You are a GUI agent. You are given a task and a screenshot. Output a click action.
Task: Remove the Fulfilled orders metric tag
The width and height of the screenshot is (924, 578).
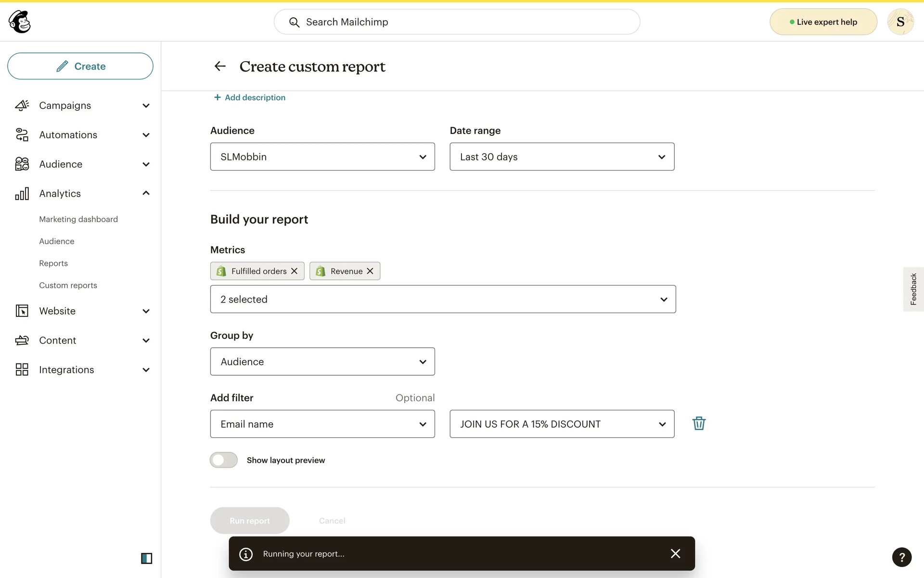click(x=294, y=271)
